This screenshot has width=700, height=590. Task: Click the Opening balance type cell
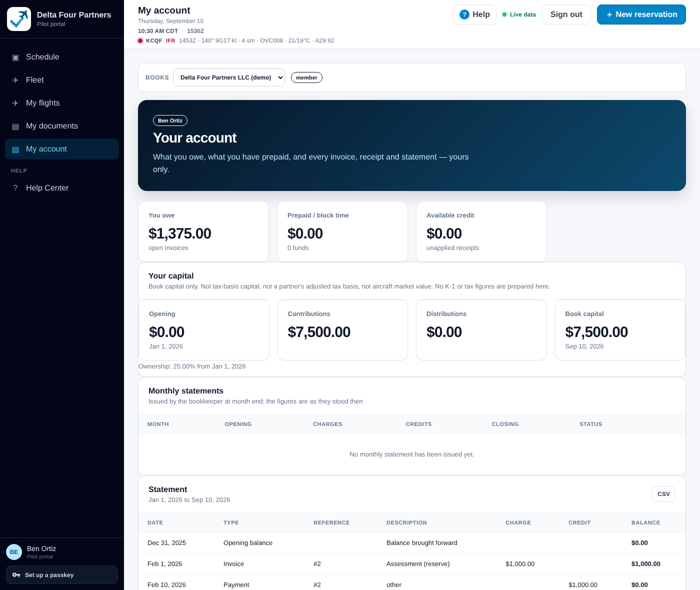point(248,543)
